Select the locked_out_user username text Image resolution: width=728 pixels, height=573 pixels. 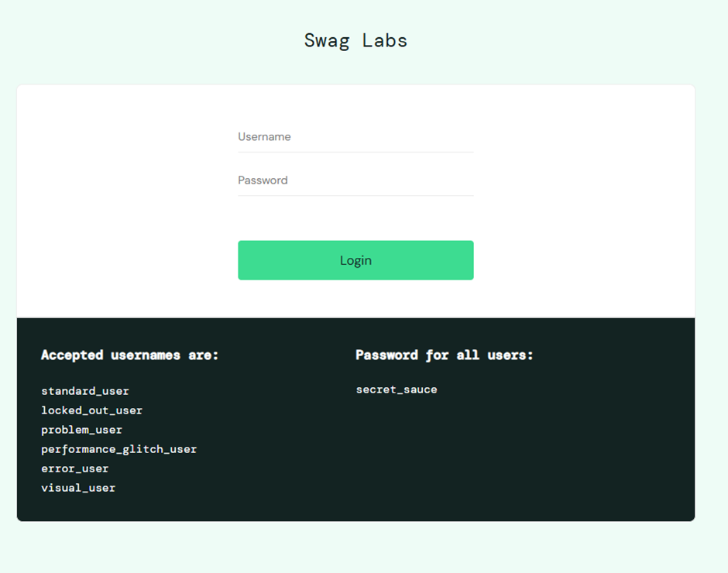pyautogui.click(x=91, y=410)
